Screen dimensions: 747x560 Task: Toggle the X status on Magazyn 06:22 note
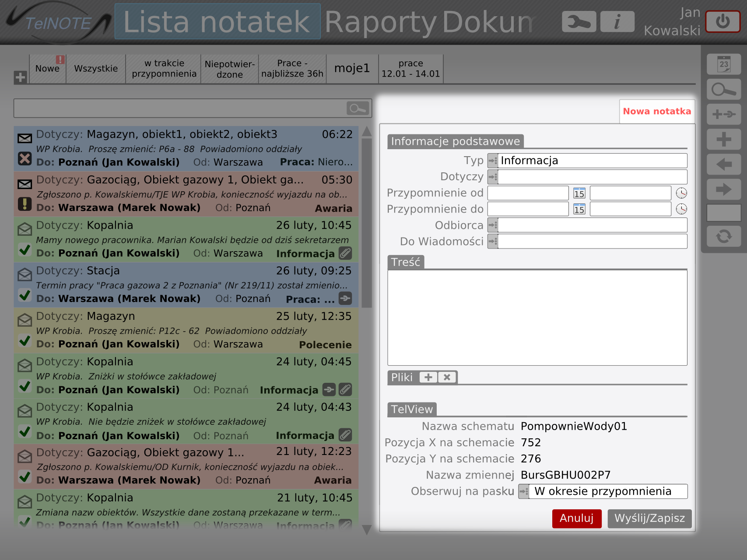[25, 158]
